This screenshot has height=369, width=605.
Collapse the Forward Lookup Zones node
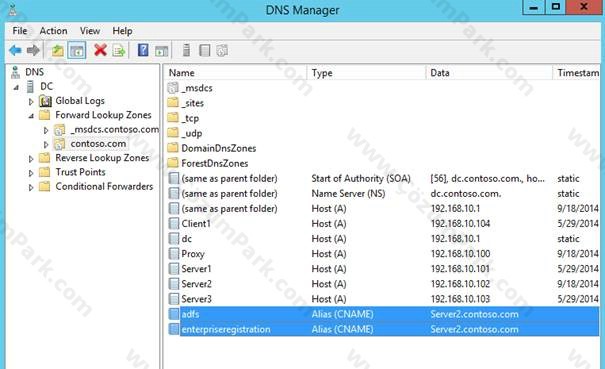click(x=31, y=116)
